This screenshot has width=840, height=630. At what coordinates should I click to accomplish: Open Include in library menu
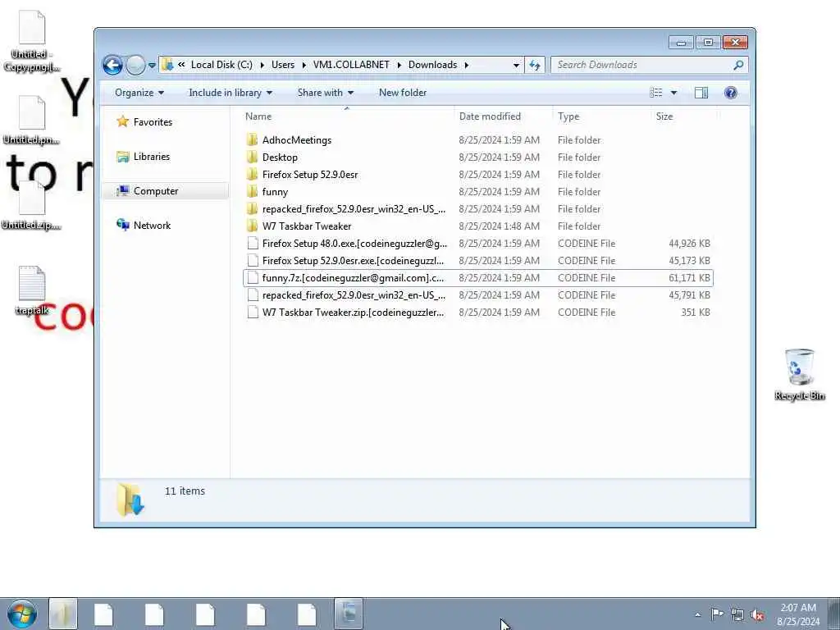point(231,93)
